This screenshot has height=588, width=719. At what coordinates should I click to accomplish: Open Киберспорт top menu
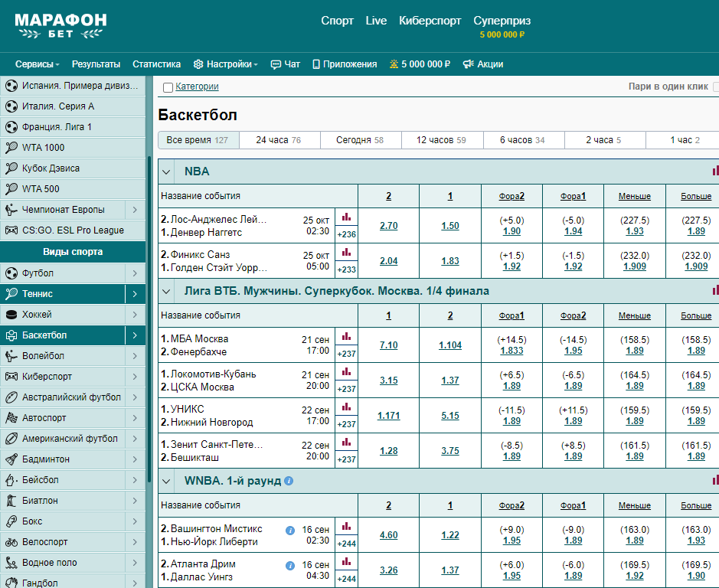pyautogui.click(x=430, y=21)
